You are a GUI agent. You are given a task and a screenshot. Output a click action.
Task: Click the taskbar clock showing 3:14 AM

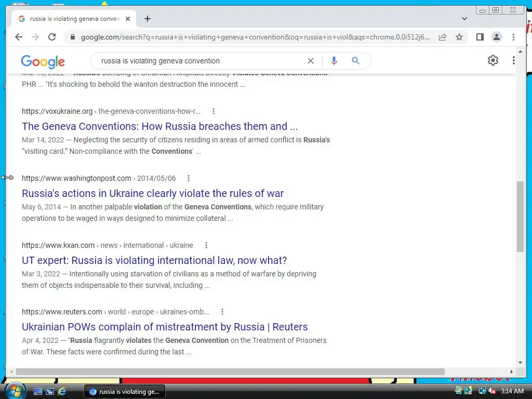512,391
